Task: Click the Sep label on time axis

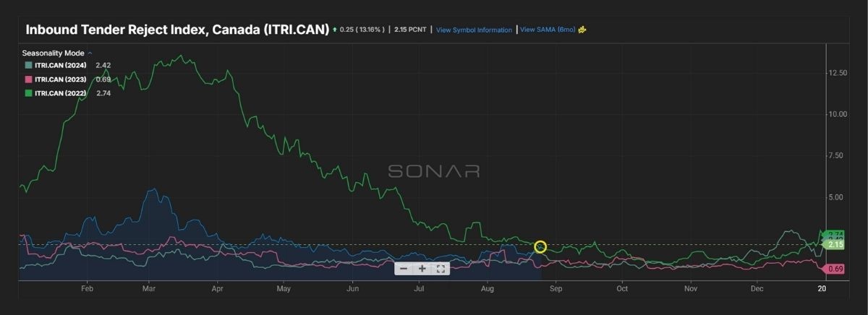Action: tap(556, 288)
